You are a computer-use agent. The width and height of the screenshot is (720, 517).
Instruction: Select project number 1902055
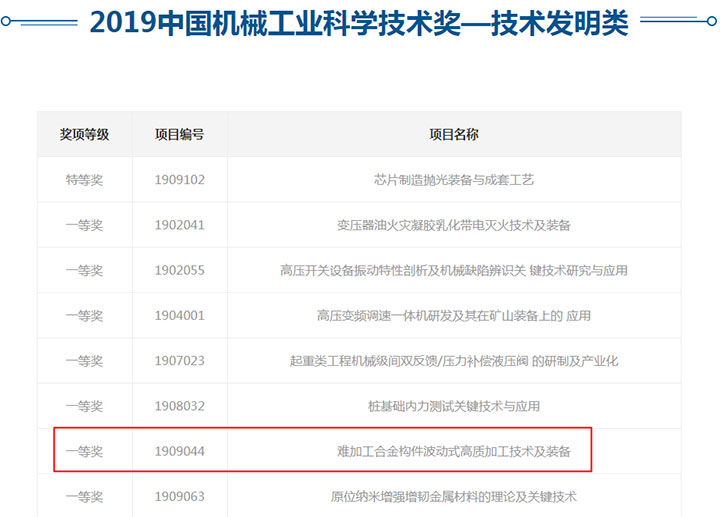click(x=180, y=270)
